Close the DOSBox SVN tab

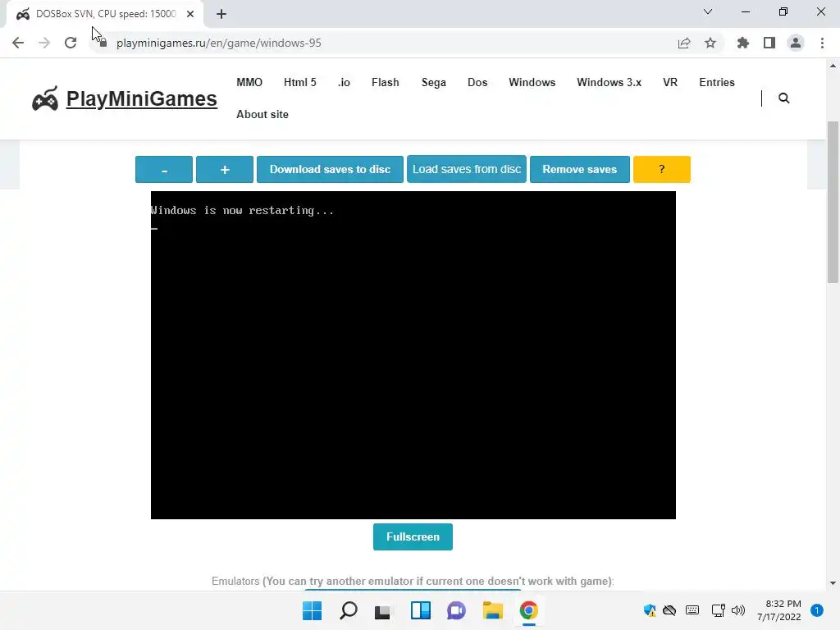[190, 14]
